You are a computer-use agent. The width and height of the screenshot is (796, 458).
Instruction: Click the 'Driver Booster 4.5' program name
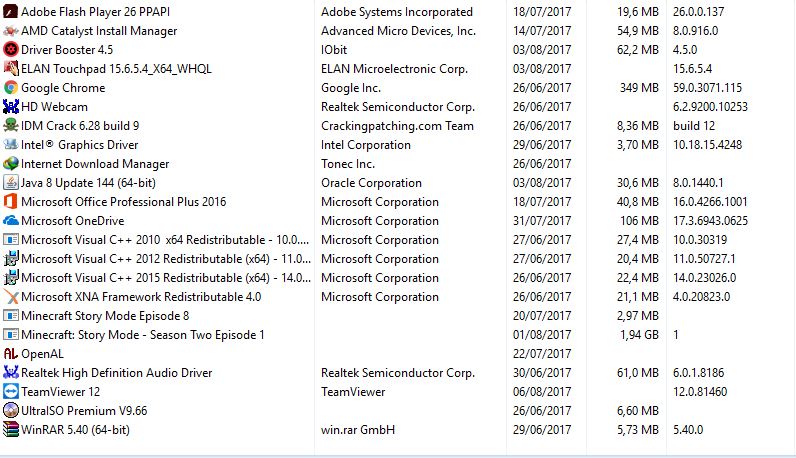coord(67,50)
